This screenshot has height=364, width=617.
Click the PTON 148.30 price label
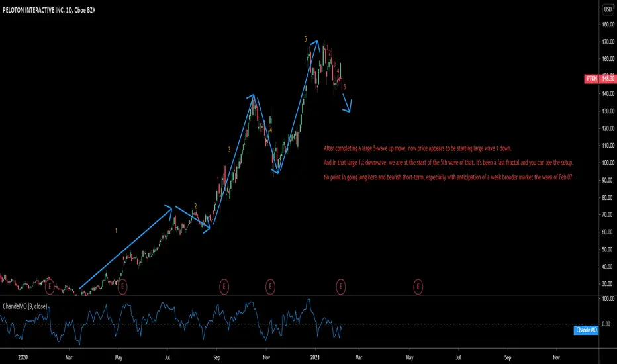tap(600, 79)
